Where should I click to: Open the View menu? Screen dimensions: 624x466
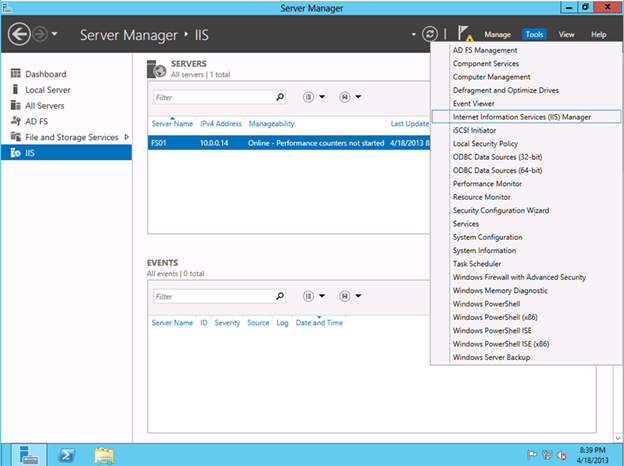point(566,35)
